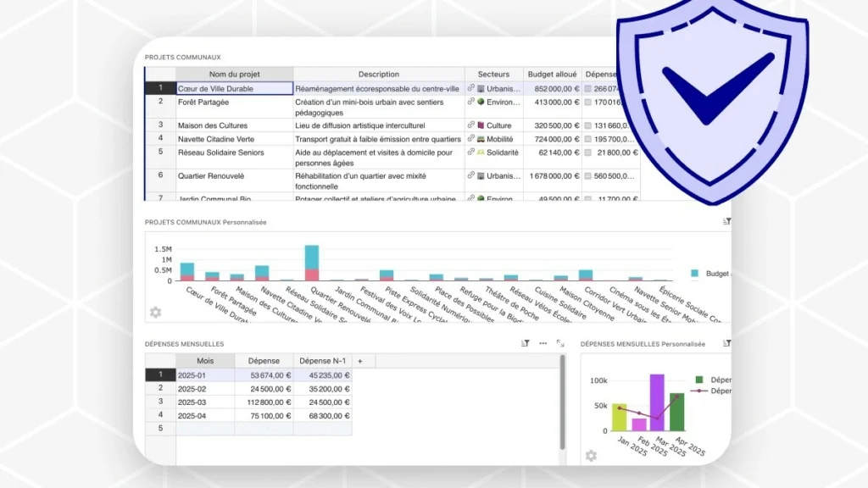This screenshot has width=868, height=488.
Task: Open the filter icon on Dépenses Mensuelles panel
Action: (x=525, y=343)
